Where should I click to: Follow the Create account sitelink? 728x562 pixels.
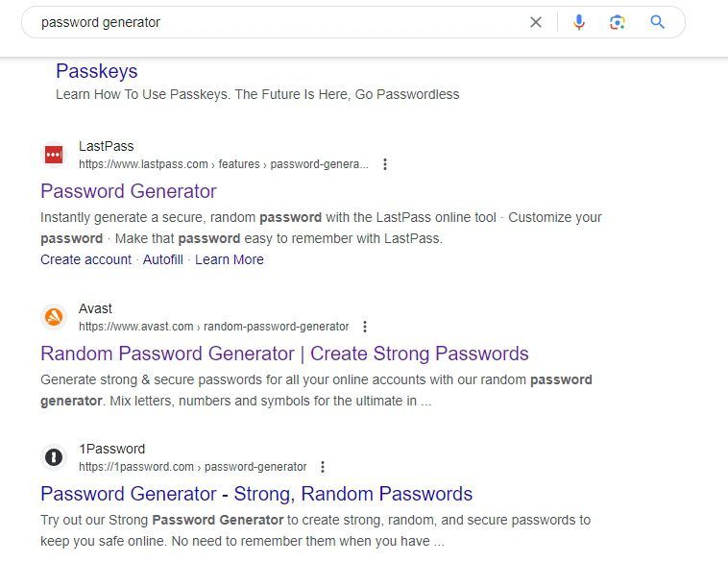pos(85,259)
